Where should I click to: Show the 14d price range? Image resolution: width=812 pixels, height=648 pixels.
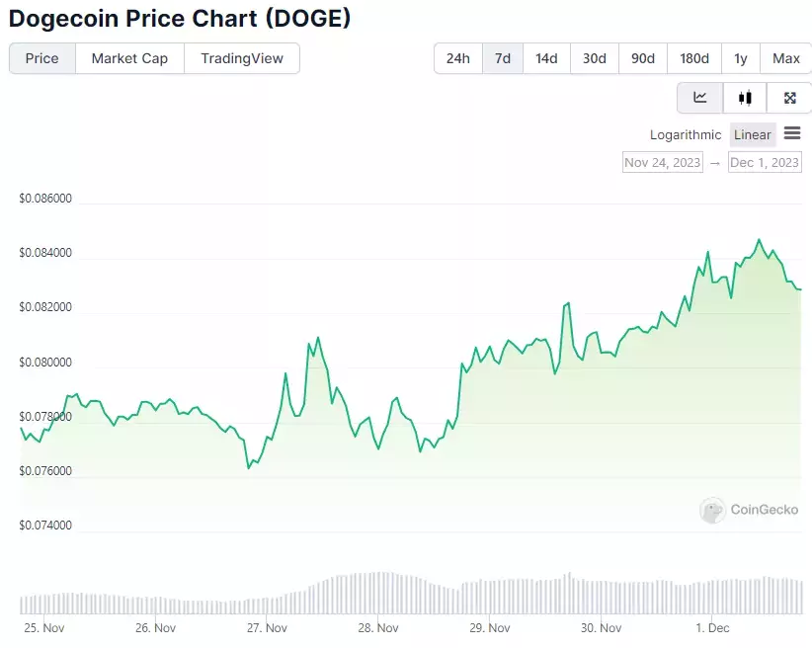pyautogui.click(x=546, y=58)
